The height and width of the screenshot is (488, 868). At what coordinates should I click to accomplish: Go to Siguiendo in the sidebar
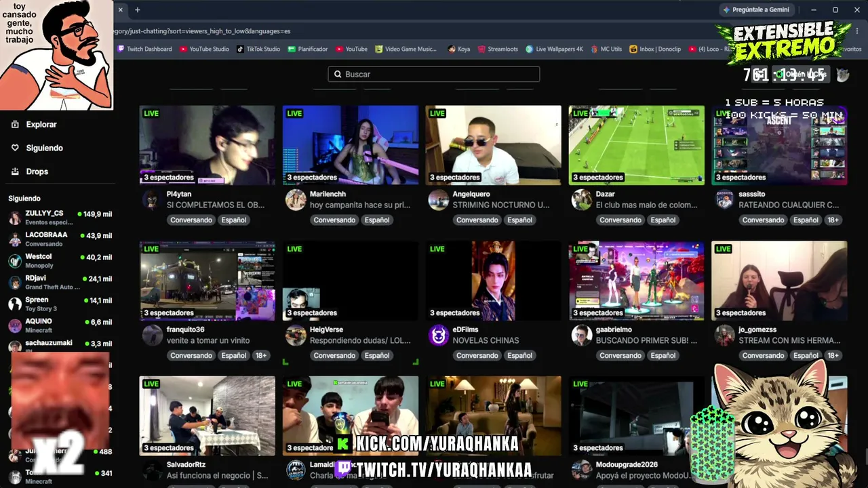(x=37, y=148)
